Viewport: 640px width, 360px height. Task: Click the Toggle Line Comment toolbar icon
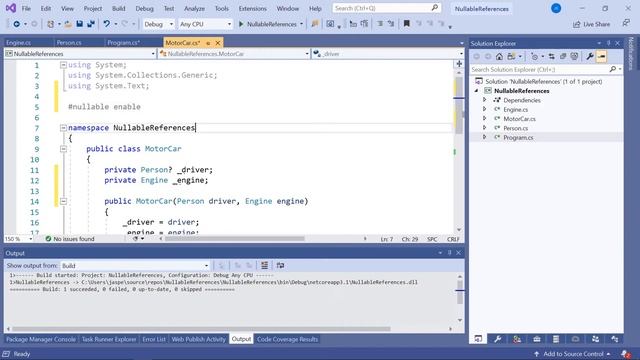pos(380,24)
